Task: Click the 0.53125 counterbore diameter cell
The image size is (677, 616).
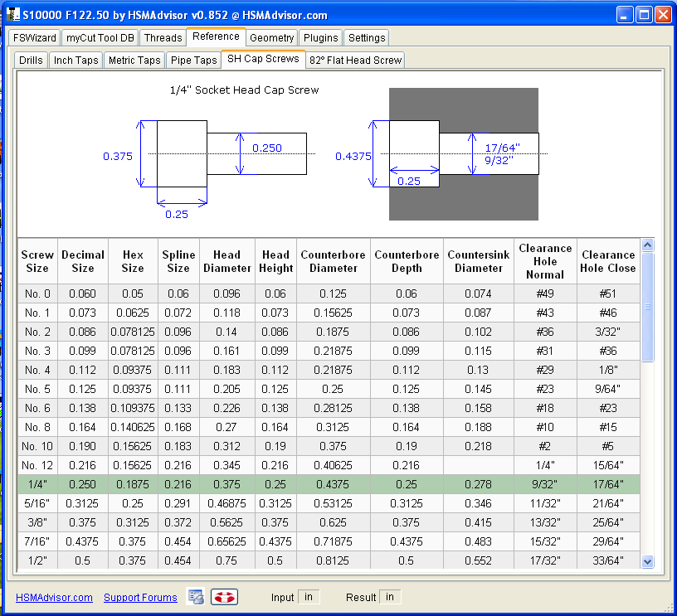Action: [x=334, y=503]
